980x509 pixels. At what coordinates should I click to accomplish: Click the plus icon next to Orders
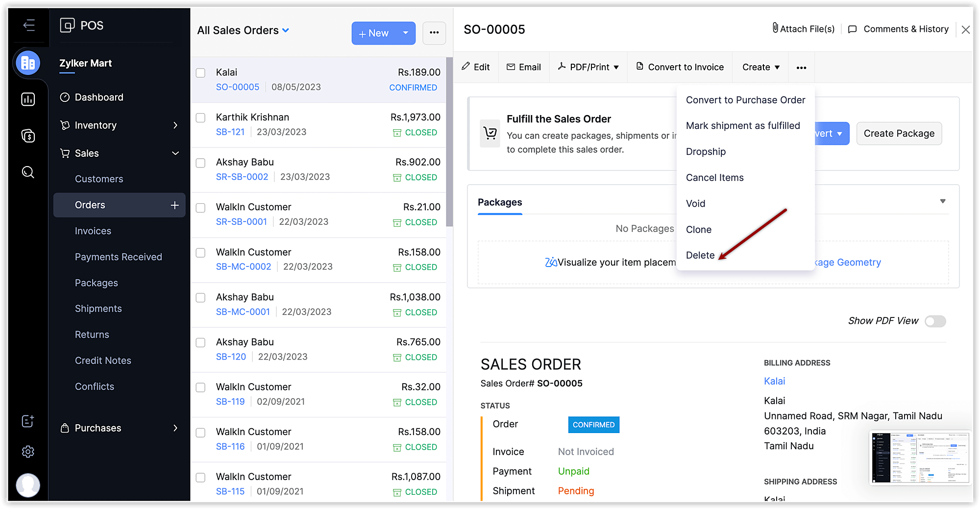(174, 205)
